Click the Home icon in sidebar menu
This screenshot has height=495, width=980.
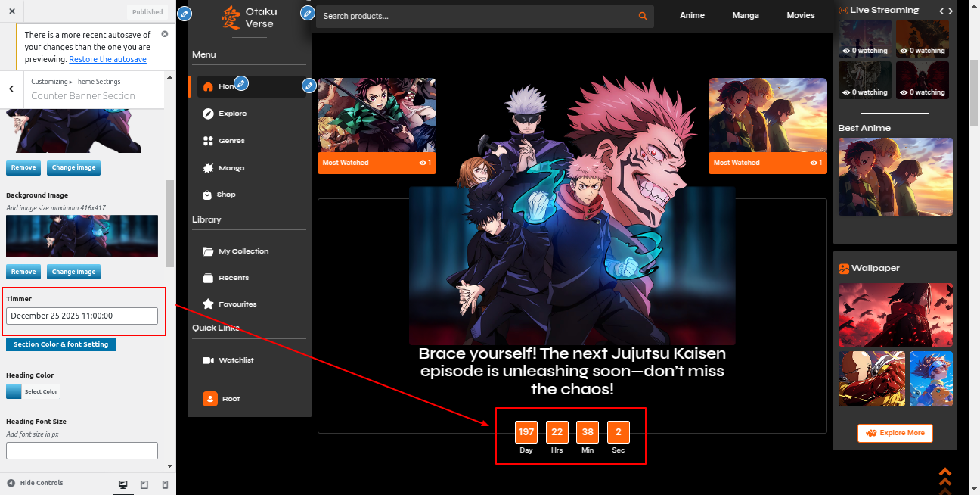(208, 86)
